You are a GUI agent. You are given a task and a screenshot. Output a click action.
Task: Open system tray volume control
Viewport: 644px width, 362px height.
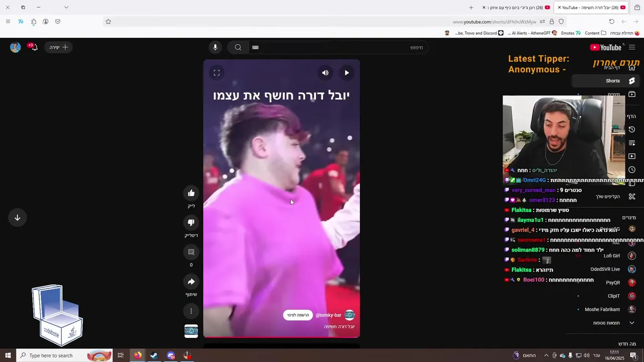586,355
